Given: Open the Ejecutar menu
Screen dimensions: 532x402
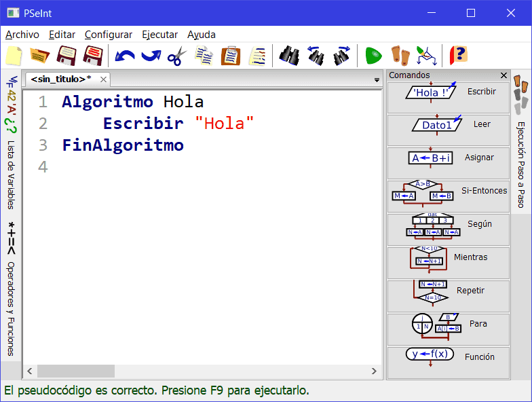Looking at the screenshot, I should click(160, 35).
